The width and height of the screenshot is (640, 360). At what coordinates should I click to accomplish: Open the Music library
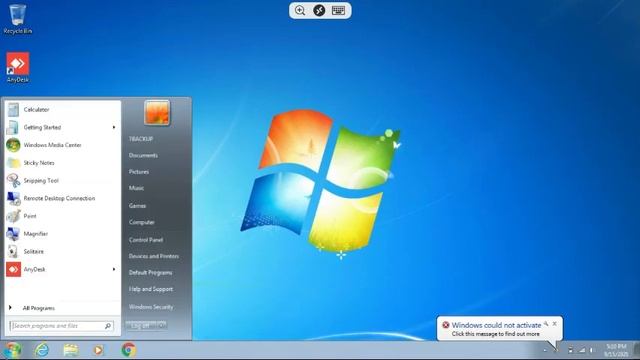(x=136, y=188)
